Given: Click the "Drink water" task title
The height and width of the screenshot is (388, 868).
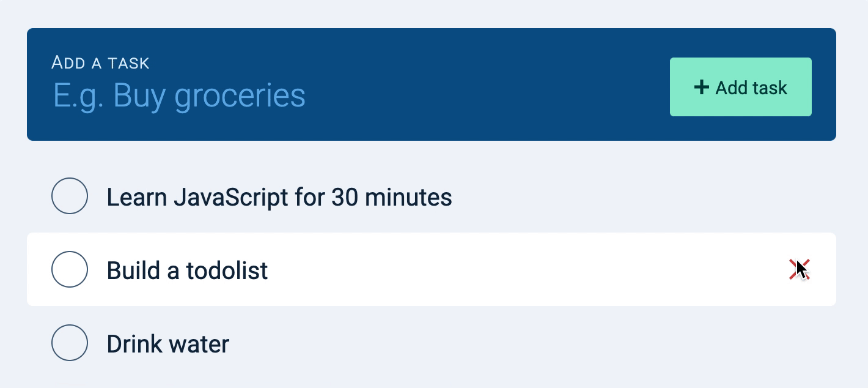Looking at the screenshot, I should tap(167, 344).
